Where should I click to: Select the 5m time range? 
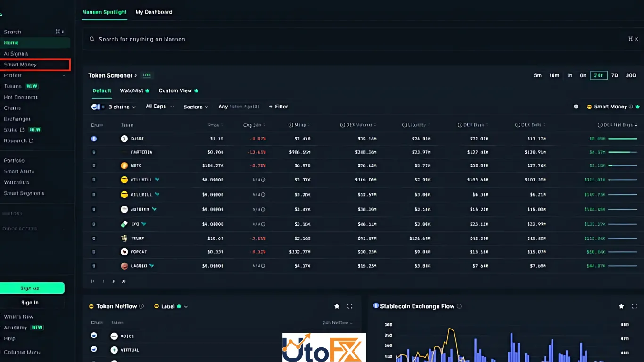(x=537, y=75)
